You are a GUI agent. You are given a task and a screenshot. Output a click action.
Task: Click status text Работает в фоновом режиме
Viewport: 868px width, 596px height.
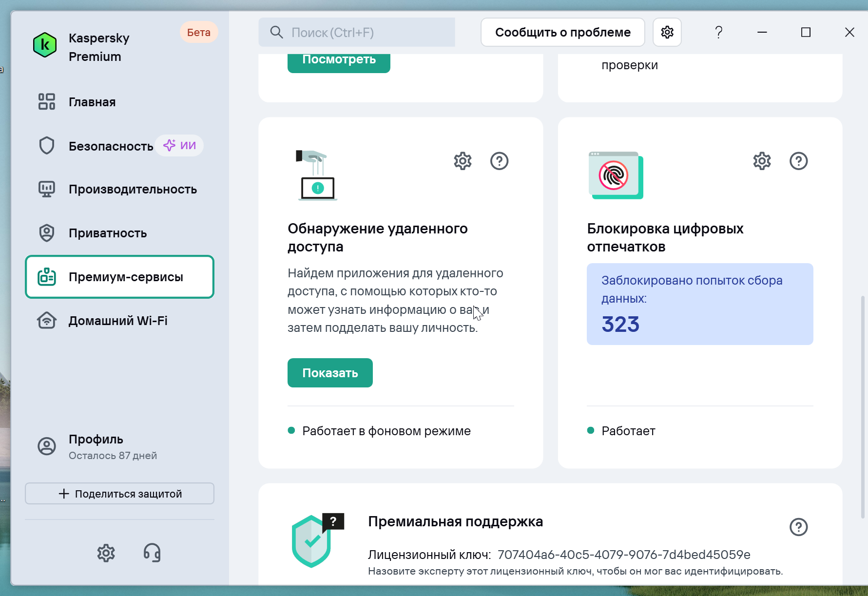pyautogui.click(x=386, y=431)
